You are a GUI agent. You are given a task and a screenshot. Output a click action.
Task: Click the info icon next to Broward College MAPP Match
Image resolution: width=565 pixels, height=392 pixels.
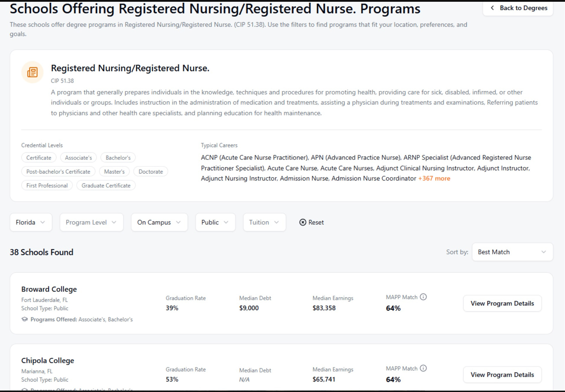point(423,297)
